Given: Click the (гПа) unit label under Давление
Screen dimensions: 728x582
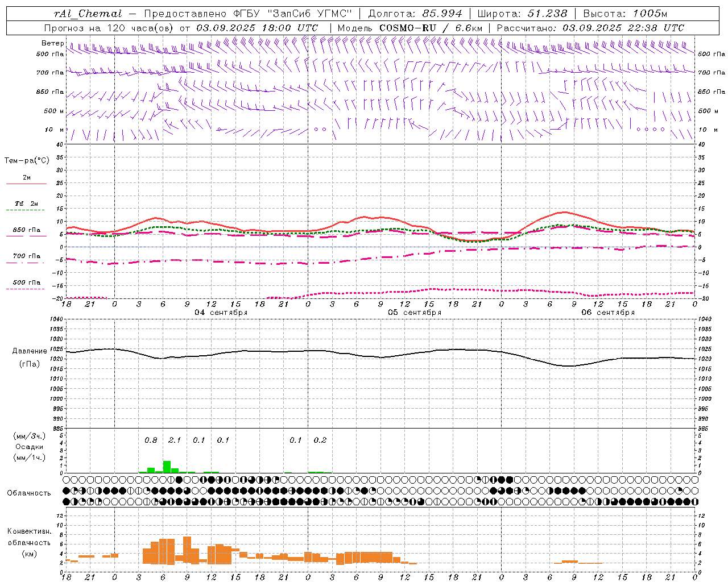Looking at the screenshot, I should click(29, 364).
